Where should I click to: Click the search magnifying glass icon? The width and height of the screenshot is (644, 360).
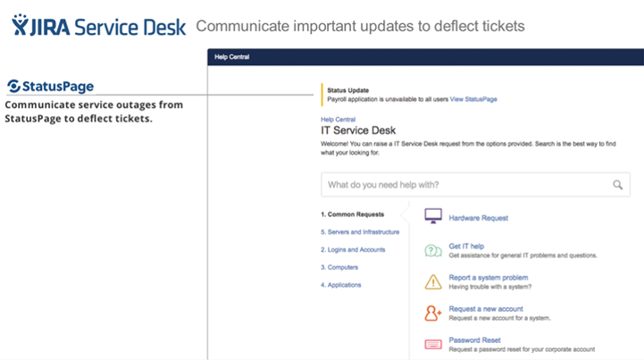click(x=618, y=185)
